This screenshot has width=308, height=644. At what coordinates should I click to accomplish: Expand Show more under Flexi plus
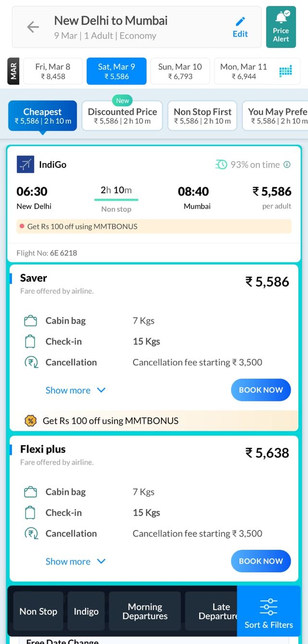(x=75, y=561)
